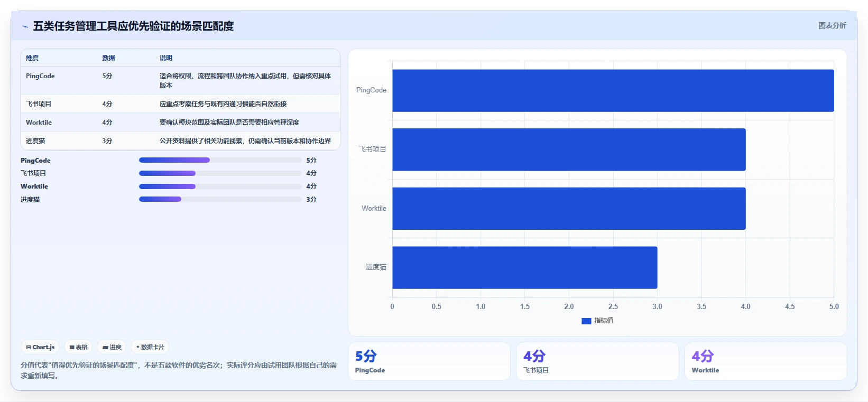The image size is (868, 402).
Task: Click the blue icon beside the page title
Action: click(25, 26)
